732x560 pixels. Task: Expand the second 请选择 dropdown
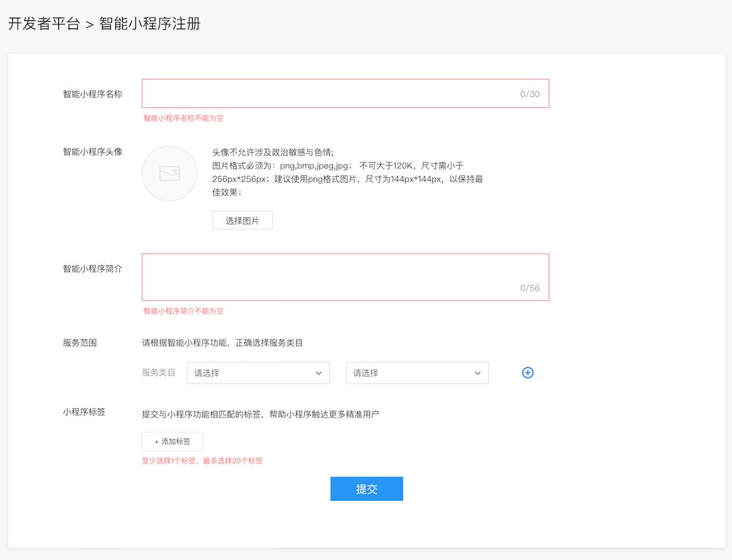point(417,373)
